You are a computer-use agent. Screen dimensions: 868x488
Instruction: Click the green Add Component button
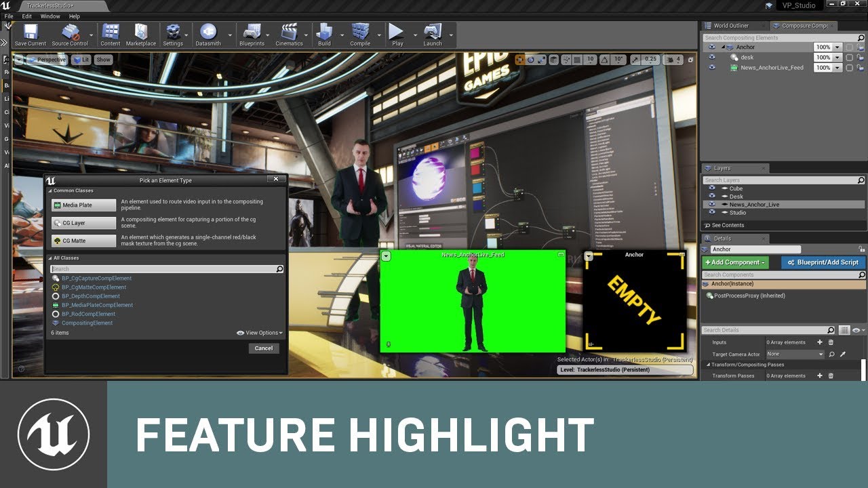coord(736,262)
